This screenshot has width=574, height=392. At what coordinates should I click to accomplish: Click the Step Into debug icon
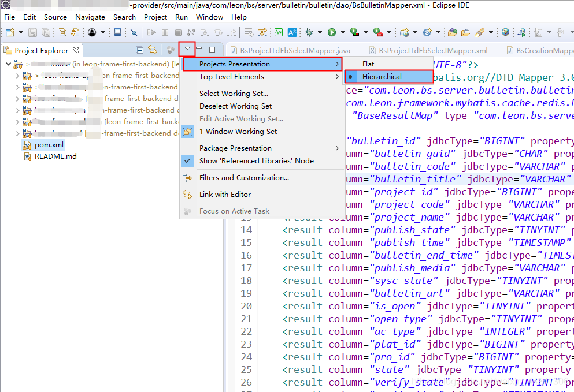(x=205, y=32)
